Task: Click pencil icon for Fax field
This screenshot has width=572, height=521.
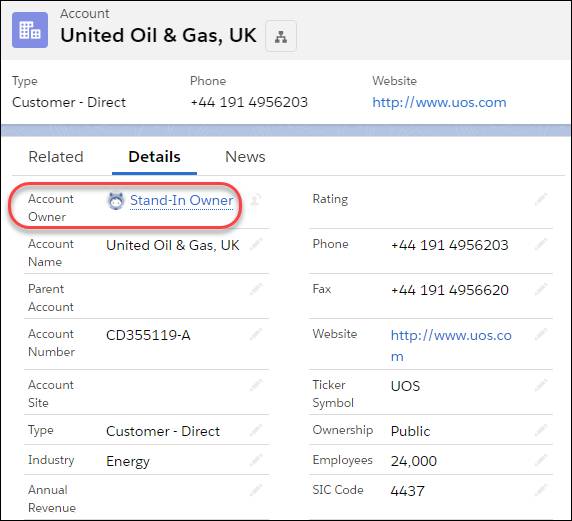Action: (x=541, y=289)
